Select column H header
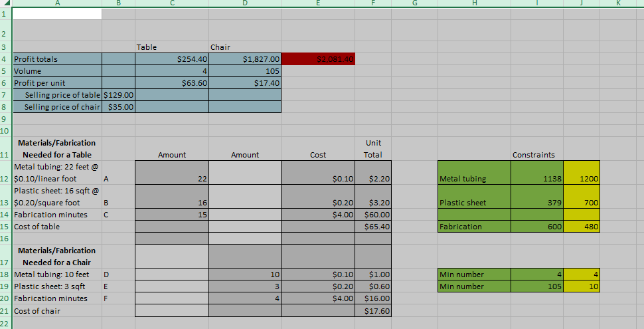Image resolution: width=644 pixels, height=329 pixels. tap(475, 3)
